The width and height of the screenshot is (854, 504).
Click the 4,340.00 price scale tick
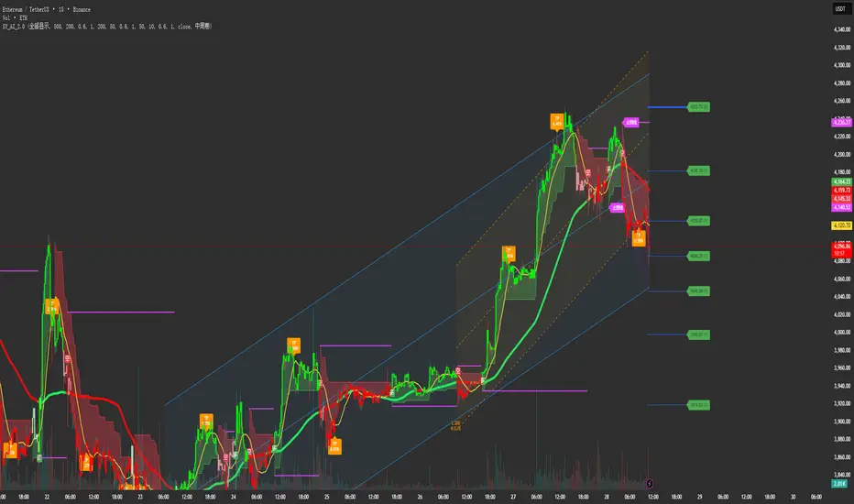tap(842, 29)
